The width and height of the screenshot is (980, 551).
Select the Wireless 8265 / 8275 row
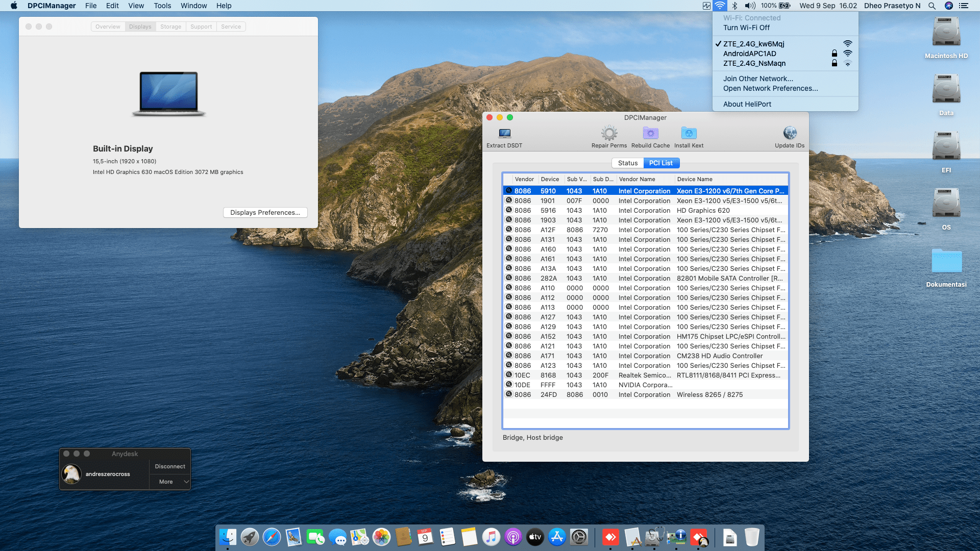[646, 394]
